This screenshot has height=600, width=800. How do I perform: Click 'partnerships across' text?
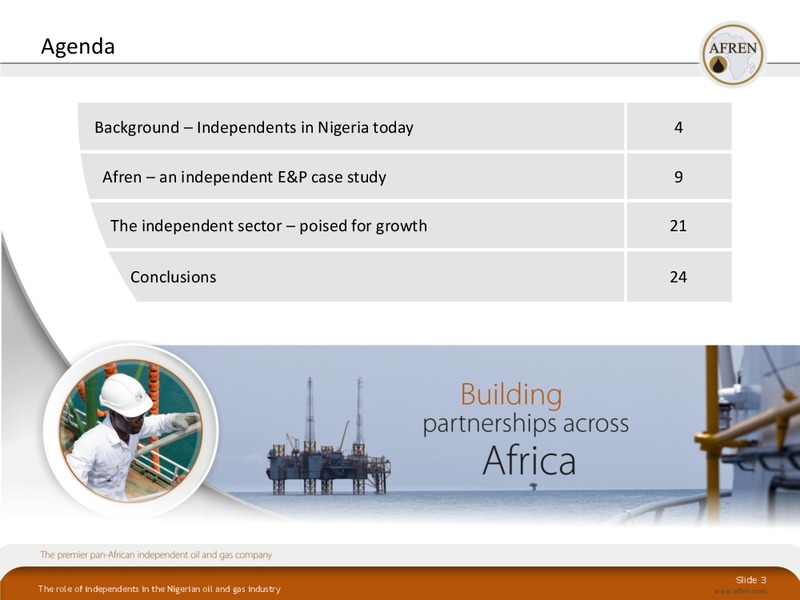(526, 424)
